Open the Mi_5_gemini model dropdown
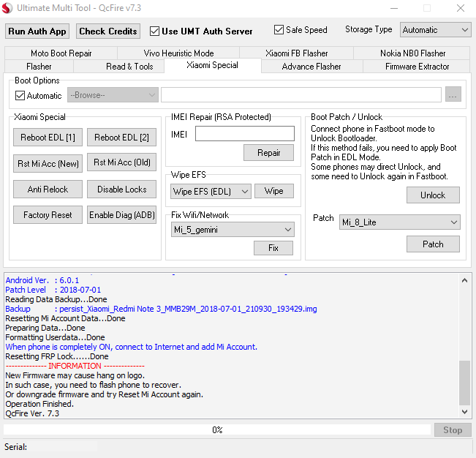The height and width of the screenshot is (458, 476). pyautogui.click(x=233, y=229)
